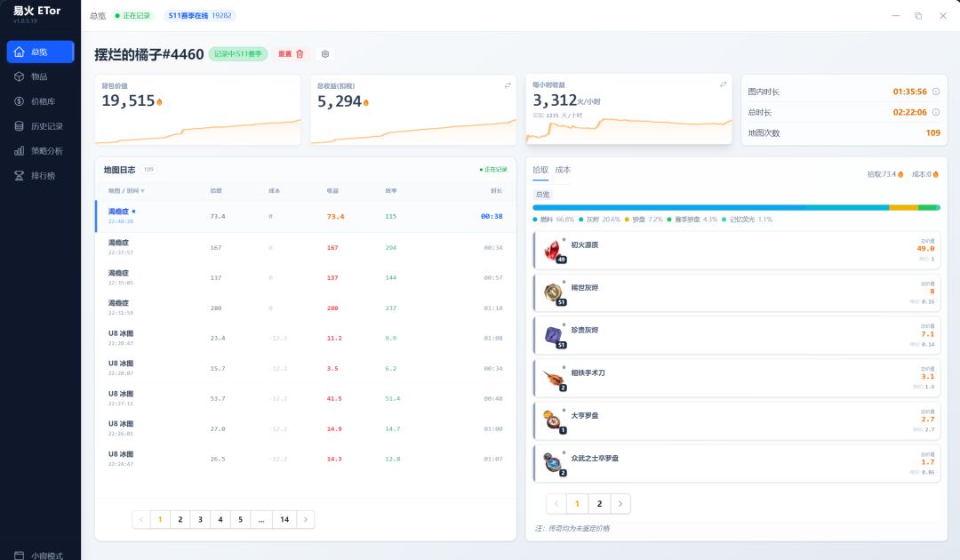Viewport: 960px width, 560px height.
Task: Sort map log by 地图 / 时间 arrow
Action: click(x=142, y=191)
